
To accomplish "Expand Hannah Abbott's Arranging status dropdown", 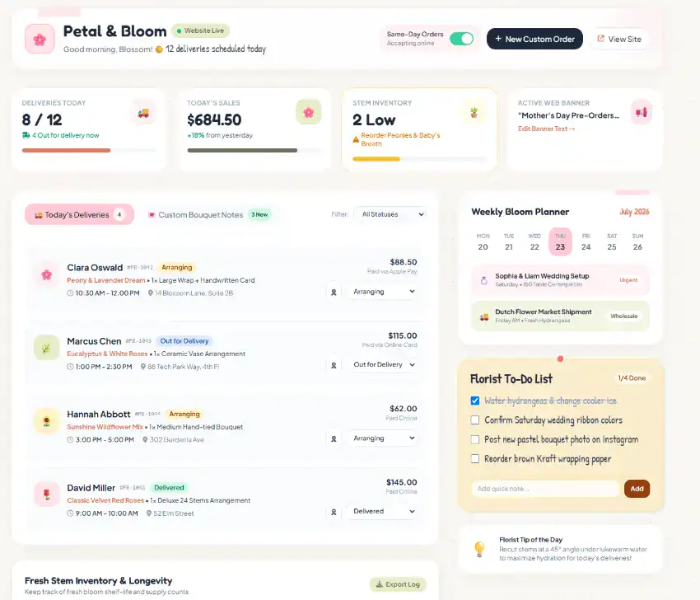I will click(x=383, y=438).
